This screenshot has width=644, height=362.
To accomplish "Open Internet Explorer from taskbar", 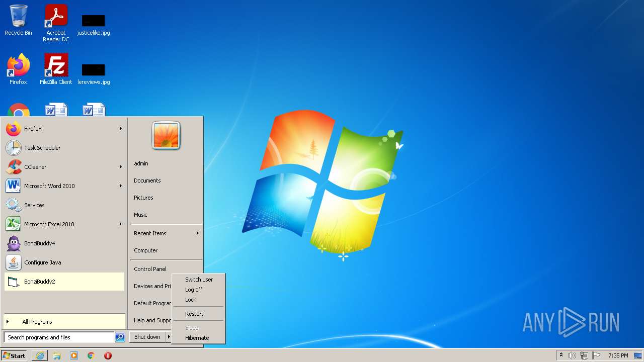I will click(x=40, y=355).
